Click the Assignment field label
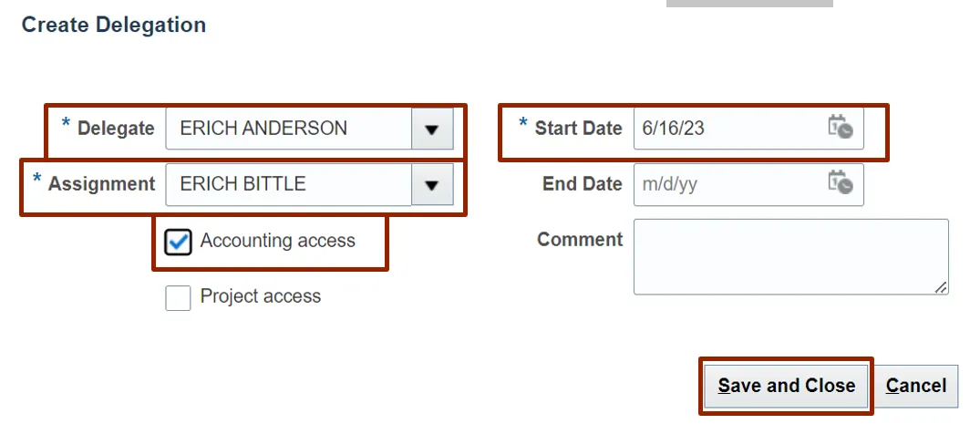980x424 pixels. tap(101, 184)
